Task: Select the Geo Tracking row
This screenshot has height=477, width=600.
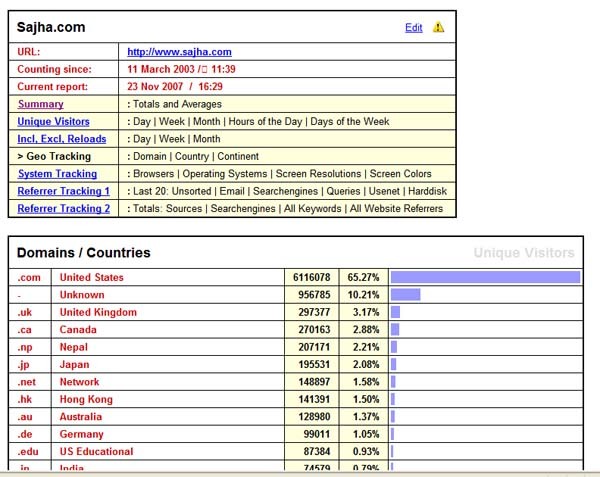Action: (x=54, y=157)
